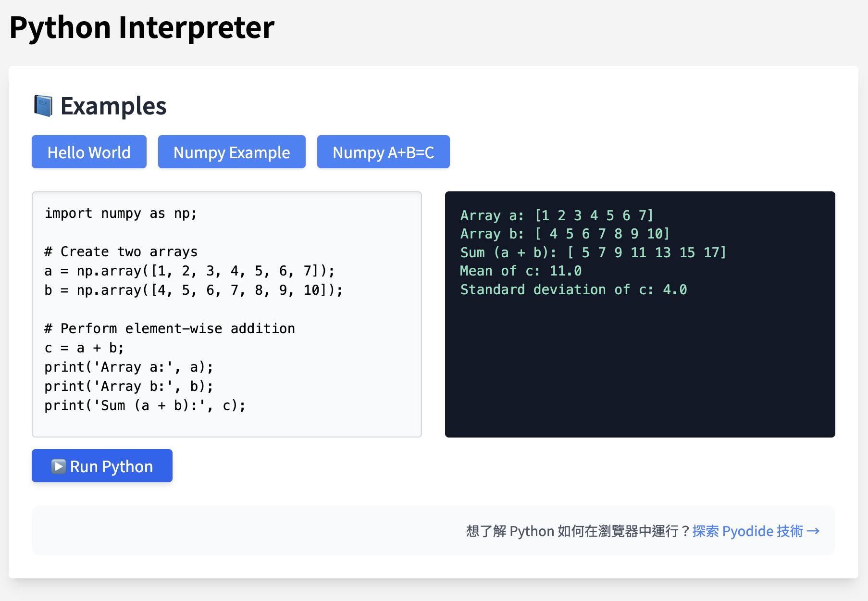Click the line defining array b

click(194, 290)
